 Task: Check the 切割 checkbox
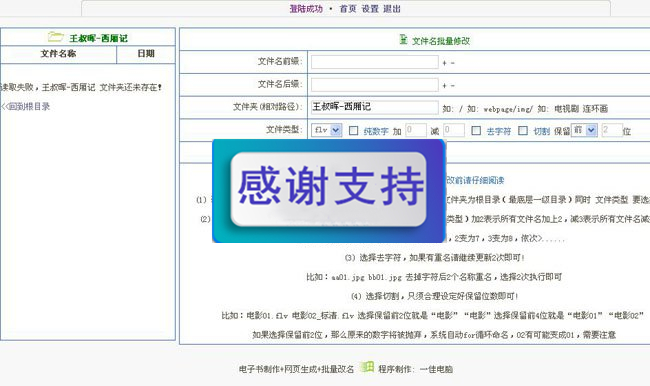pos(523,131)
